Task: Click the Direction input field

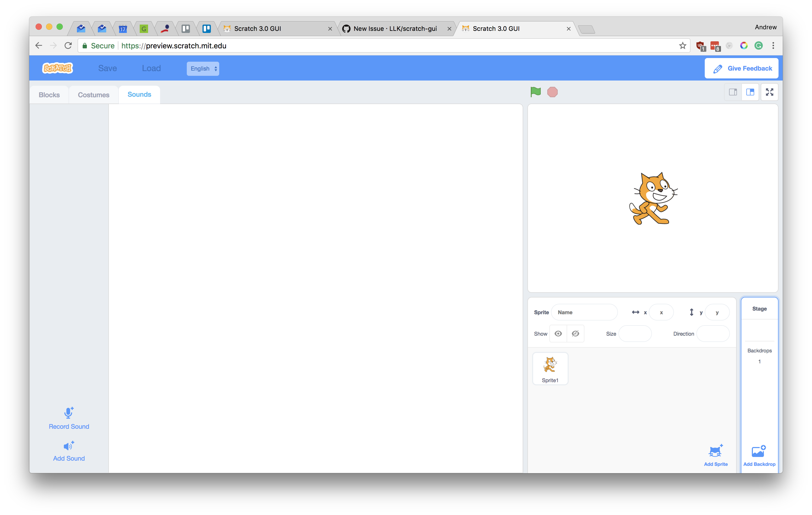Action: [x=713, y=333]
